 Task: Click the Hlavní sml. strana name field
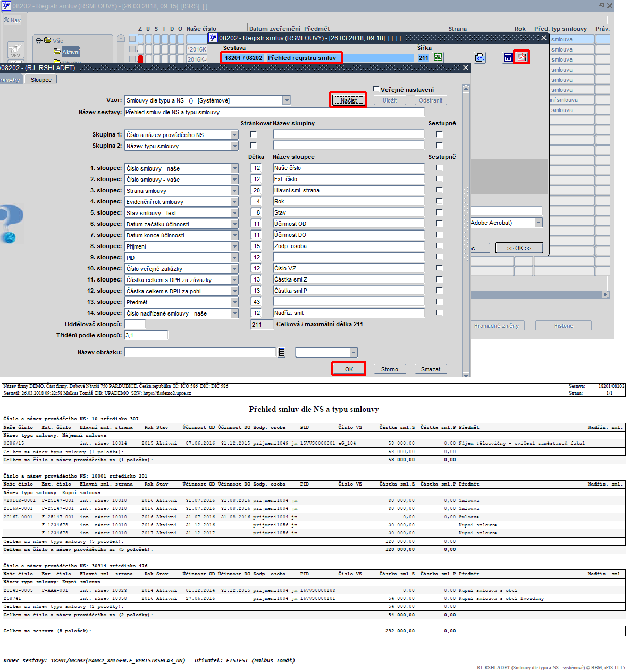tap(349, 190)
